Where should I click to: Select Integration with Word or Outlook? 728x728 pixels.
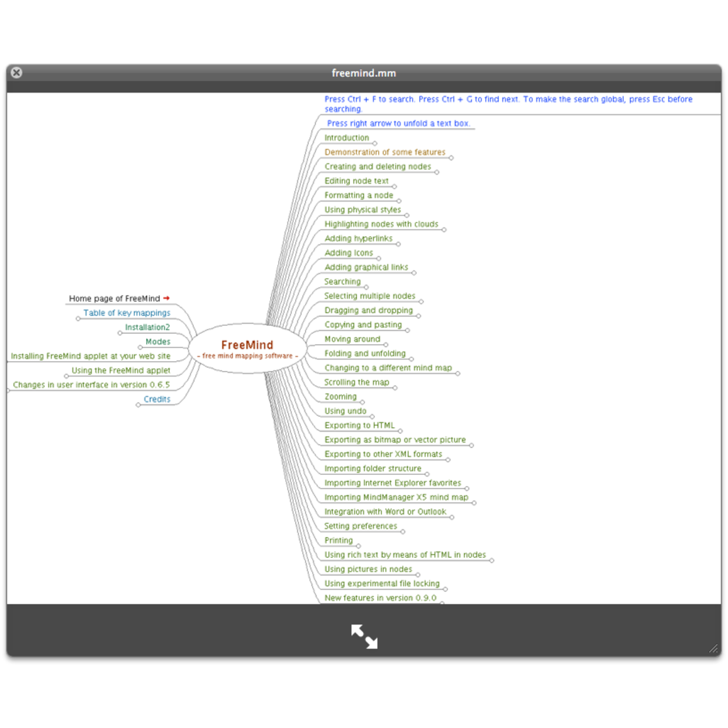386,512
